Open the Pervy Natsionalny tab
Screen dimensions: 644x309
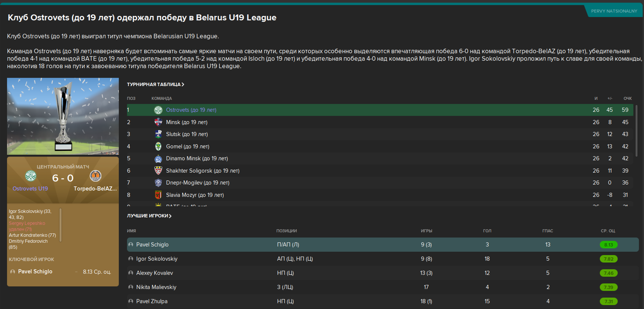pos(614,11)
